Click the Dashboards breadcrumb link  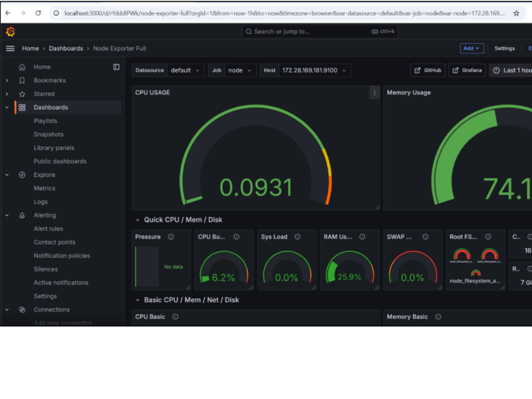[66, 48]
